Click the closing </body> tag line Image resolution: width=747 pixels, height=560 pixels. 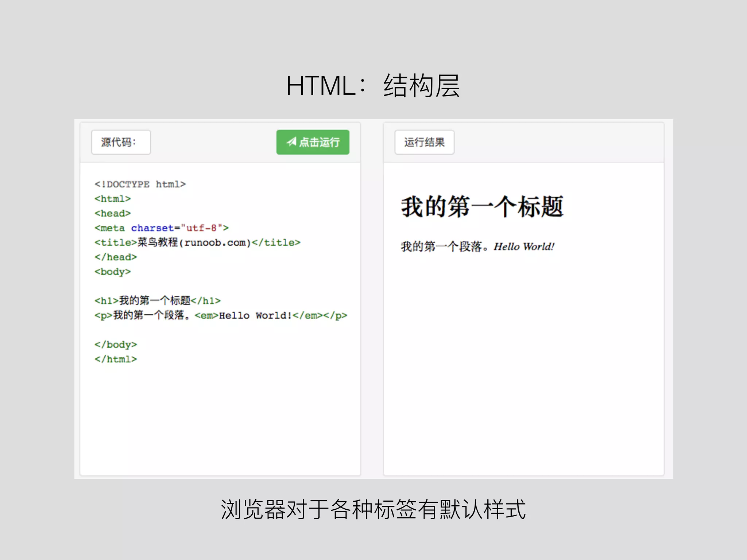pos(116,345)
